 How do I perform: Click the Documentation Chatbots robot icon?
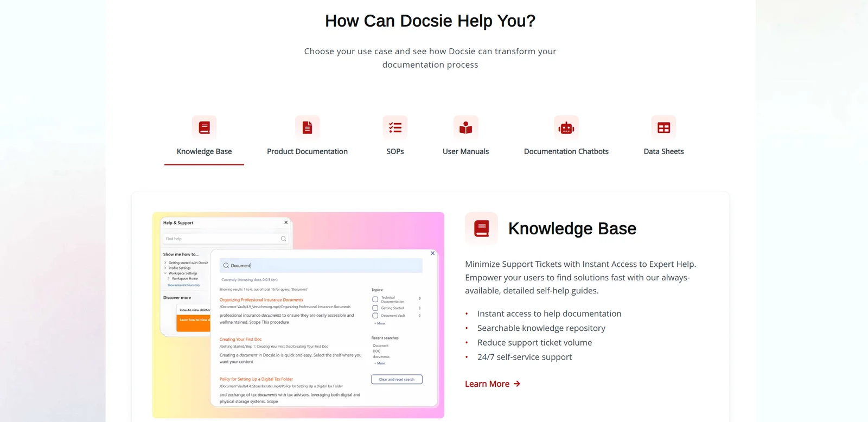coord(566,127)
